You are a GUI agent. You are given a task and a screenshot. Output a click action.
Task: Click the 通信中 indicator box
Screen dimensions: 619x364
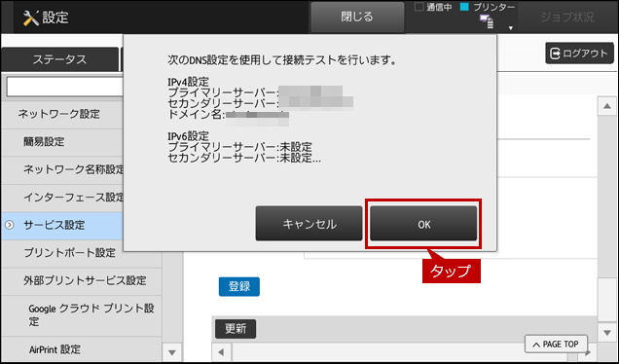[x=419, y=7]
